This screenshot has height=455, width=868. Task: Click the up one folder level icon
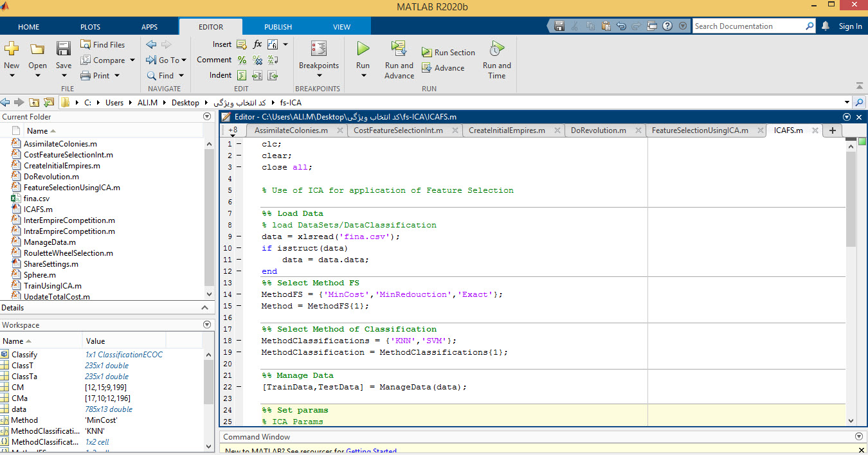coord(33,102)
